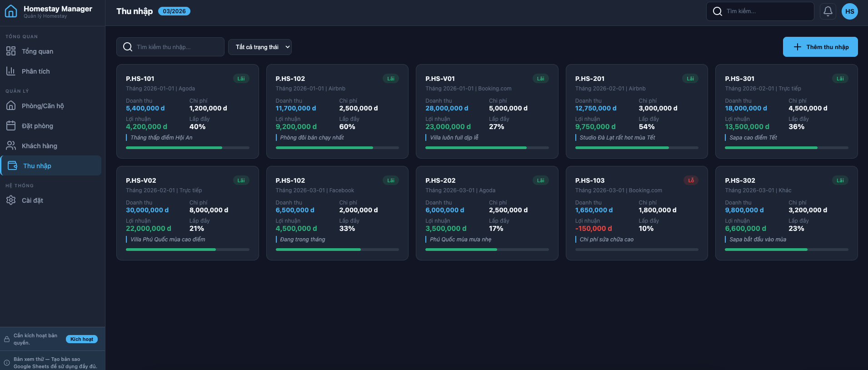Viewport: 868px width, 370px height.
Task: Click the Phân tích chart icon
Action: click(x=11, y=71)
